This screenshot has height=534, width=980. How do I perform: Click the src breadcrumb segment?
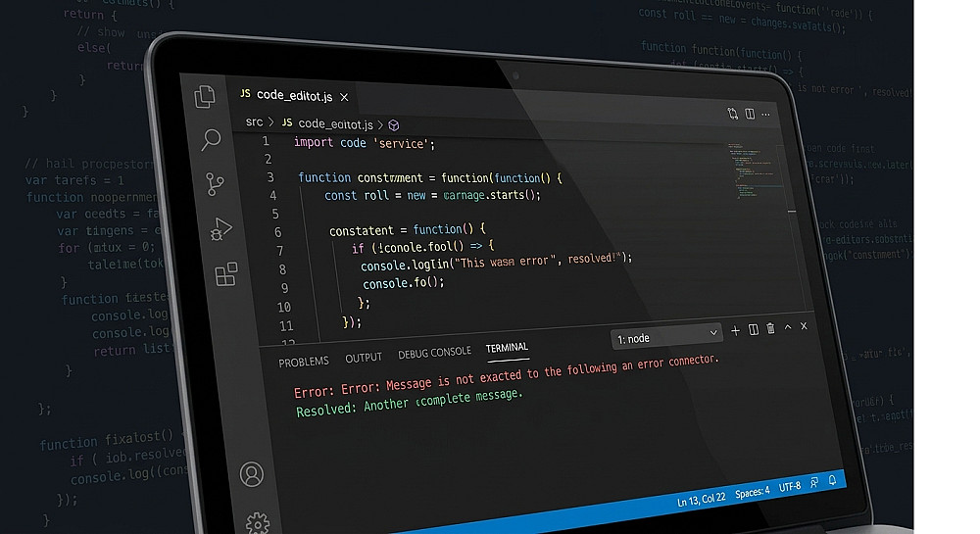tap(254, 121)
